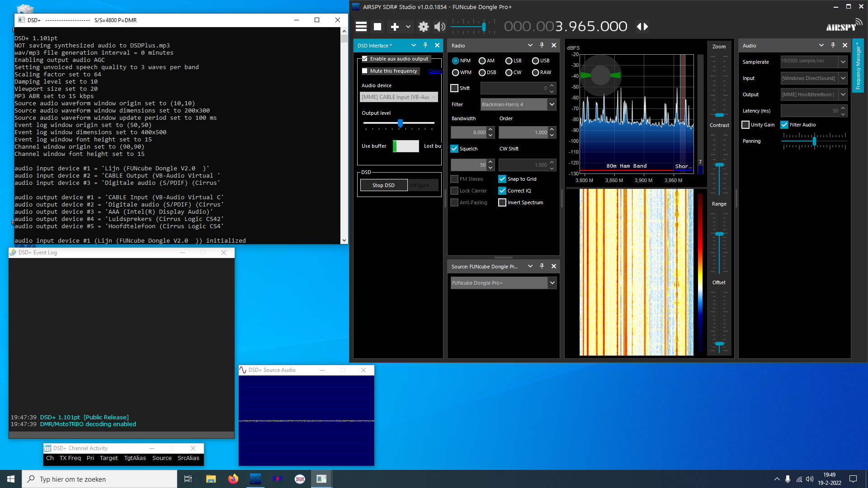This screenshot has width=868, height=488.
Task: Toggle the Squelch checkbox
Action: (454, 149)
